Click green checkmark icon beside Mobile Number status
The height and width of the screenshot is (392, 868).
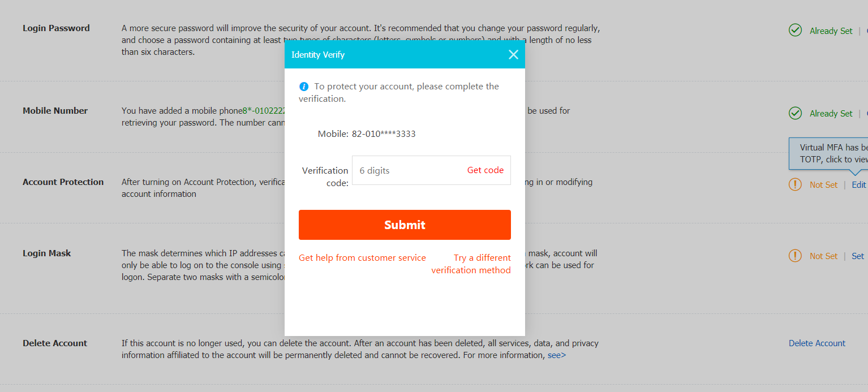(795, 113)
